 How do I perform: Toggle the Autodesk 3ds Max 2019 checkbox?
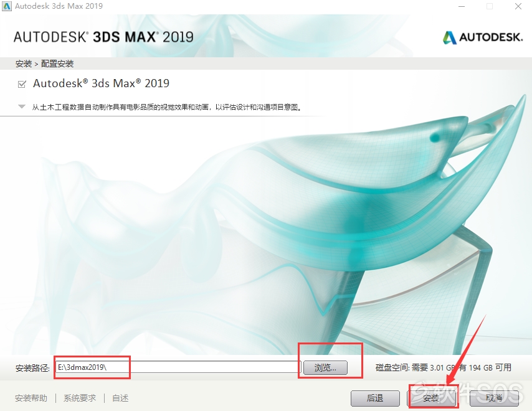coord(22,84)
